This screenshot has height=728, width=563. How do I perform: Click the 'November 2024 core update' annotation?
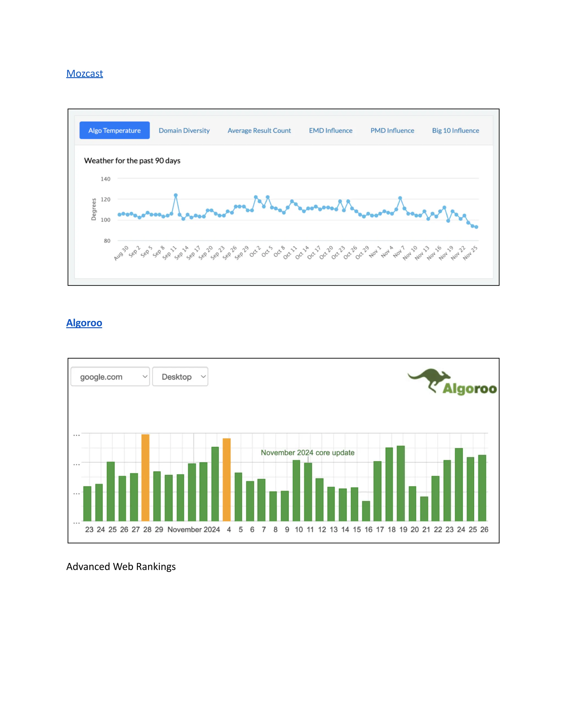pos(308,453)
